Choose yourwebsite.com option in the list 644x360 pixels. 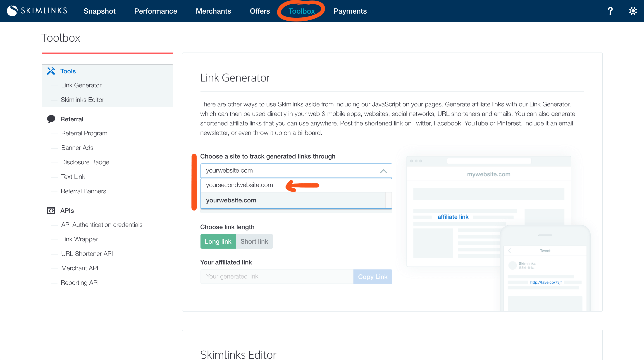[293, 200]
